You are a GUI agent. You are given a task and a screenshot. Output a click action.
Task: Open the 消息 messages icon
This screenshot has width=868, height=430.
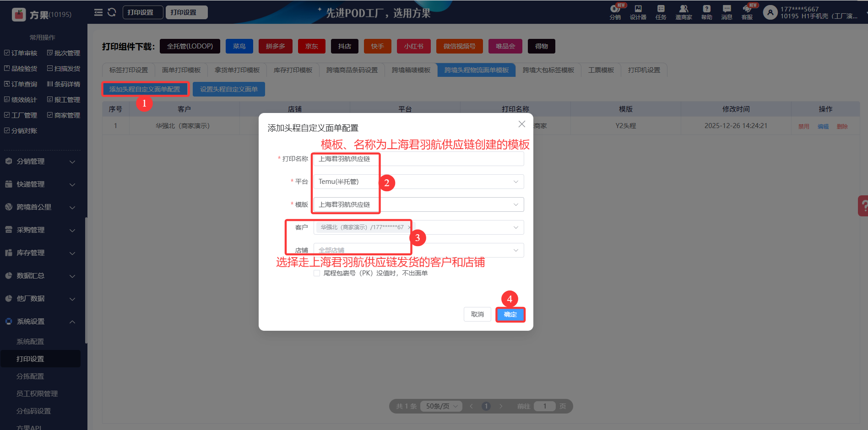[x=727, y=12]
